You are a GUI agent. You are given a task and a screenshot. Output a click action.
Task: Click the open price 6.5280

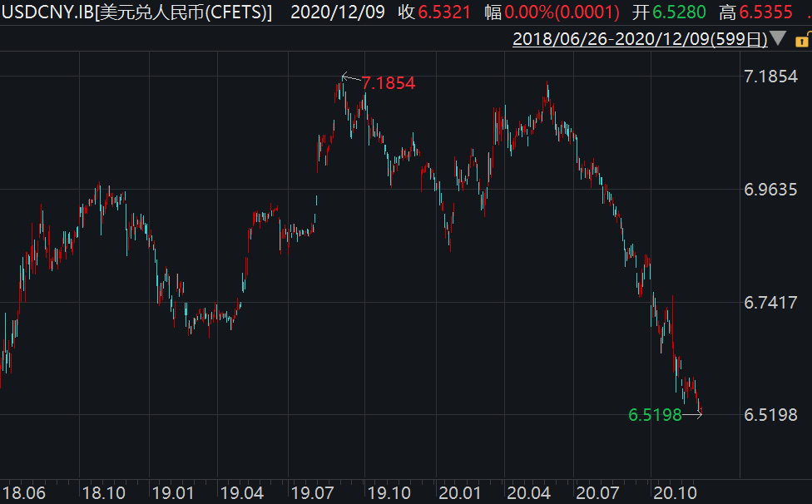679,12
